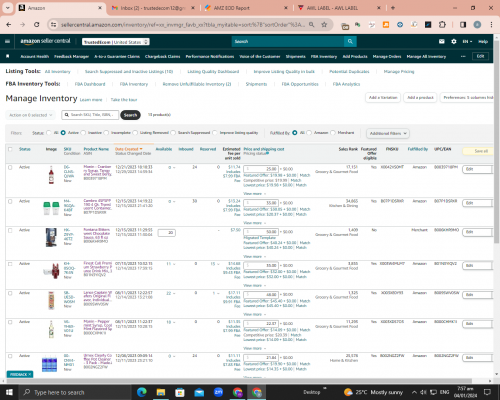Tick the checkbox for the DG-CLN5 cranberry syrup row

click(10, 167)
